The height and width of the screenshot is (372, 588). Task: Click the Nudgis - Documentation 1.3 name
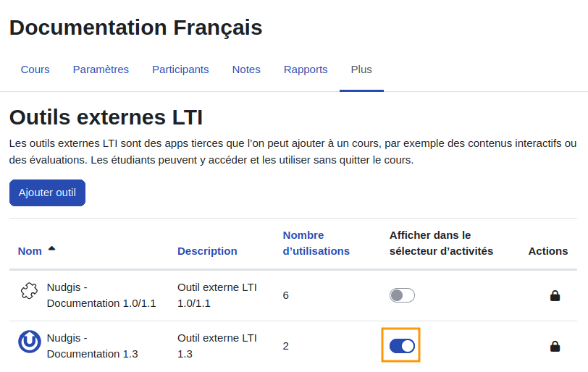point(92,346)
